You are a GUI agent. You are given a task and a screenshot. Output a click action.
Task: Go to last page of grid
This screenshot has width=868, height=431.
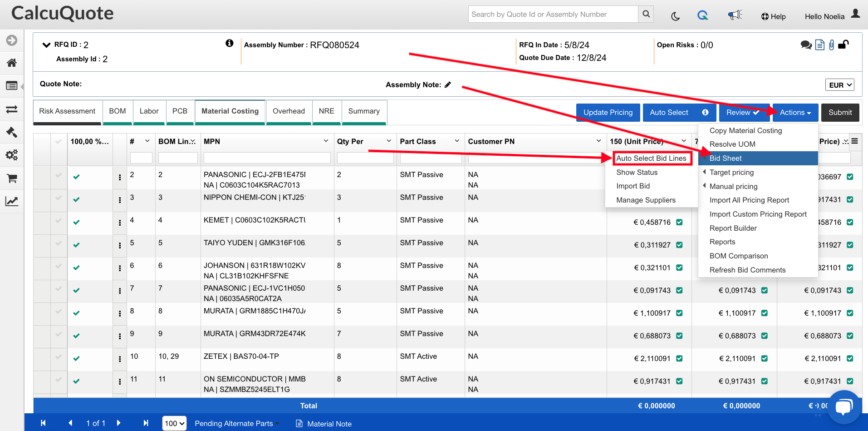[146, 423]
